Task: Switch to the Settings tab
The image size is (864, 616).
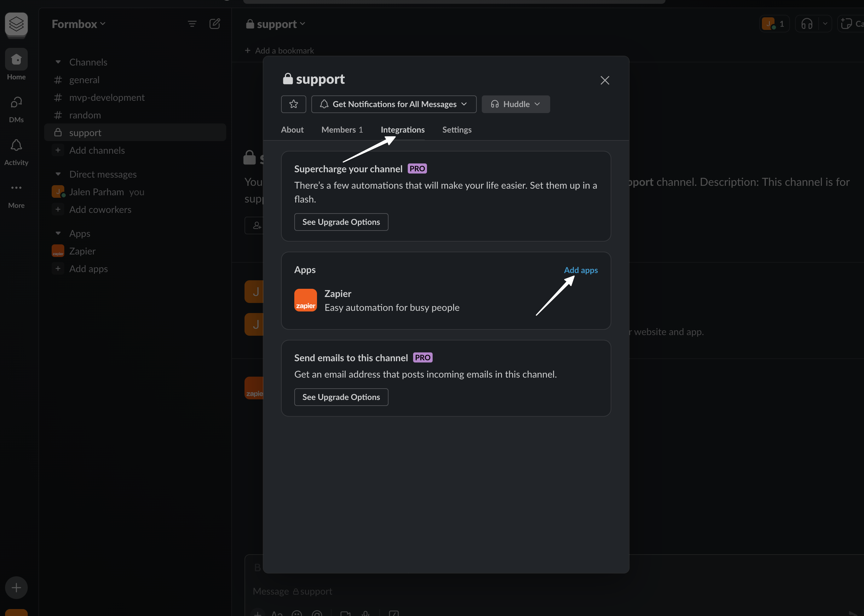Action: click(x=457, y=130)
